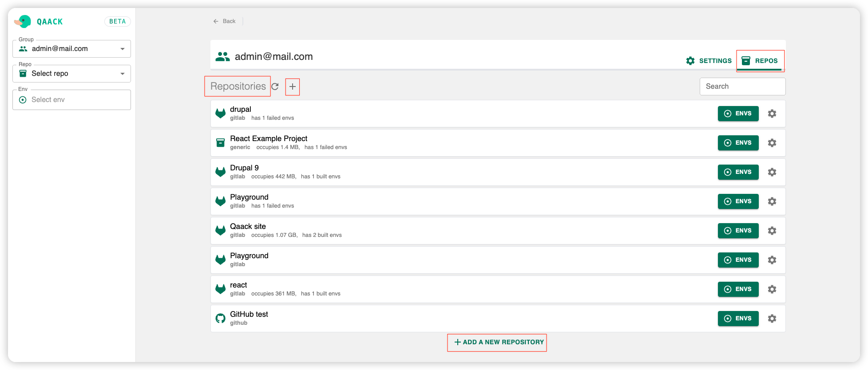Click the BETA badge
The image size is (868, 370).
[118, 21]
